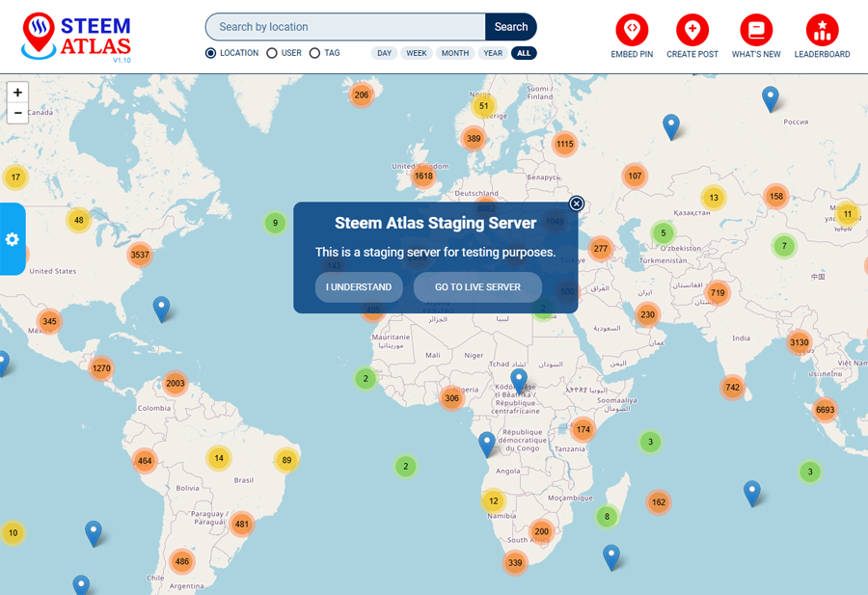Select the Tag search radio
The image size is (868, 595).
click(x=314, y=53)
